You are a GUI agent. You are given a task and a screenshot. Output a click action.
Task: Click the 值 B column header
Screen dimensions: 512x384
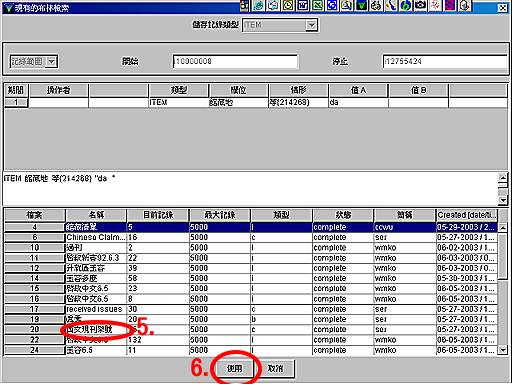418,90
